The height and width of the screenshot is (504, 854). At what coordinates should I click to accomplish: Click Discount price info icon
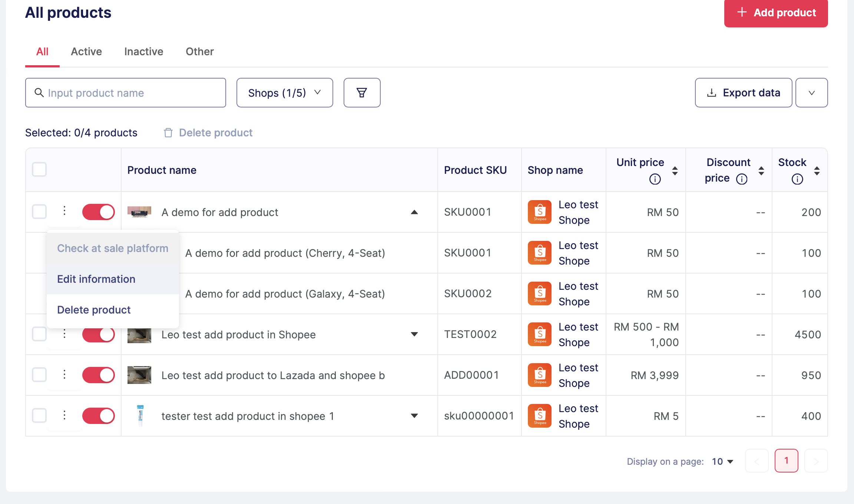click(x=742, y=179)
